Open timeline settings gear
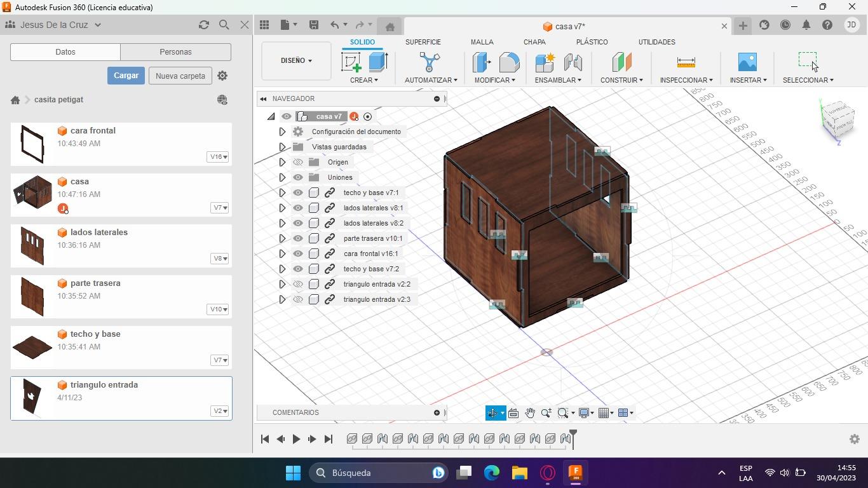Viewport: 868px width, 488px height. [x=855, y=439]
